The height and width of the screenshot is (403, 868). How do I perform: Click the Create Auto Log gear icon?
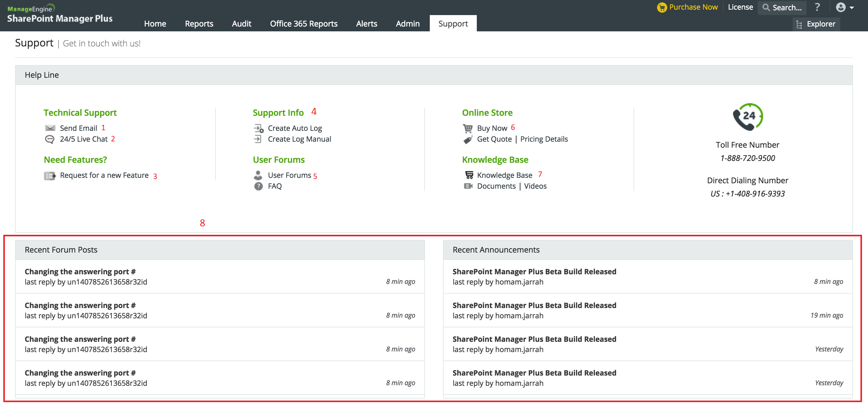click(259, 128)
